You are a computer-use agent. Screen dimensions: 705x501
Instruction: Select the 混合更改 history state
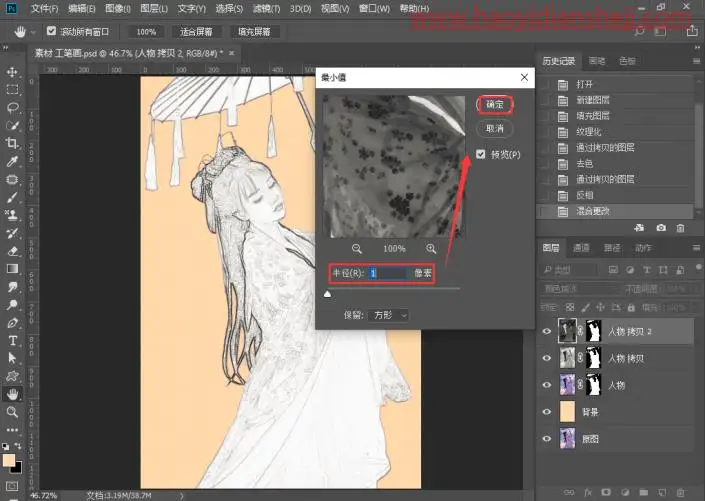pos(615,211)
